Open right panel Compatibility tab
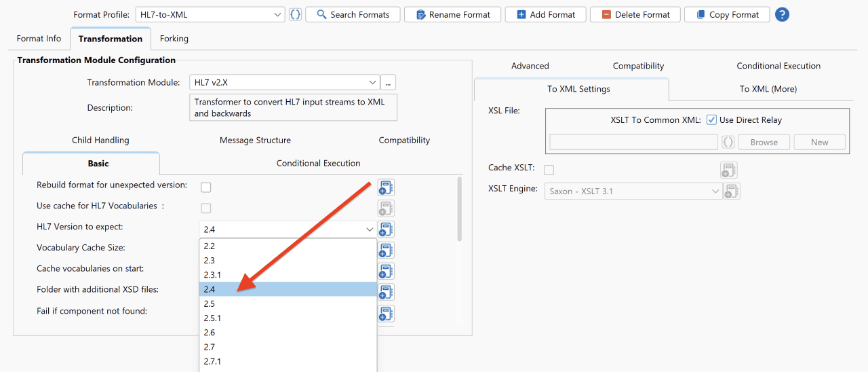 pyautogui.click(x=638, y=66)
